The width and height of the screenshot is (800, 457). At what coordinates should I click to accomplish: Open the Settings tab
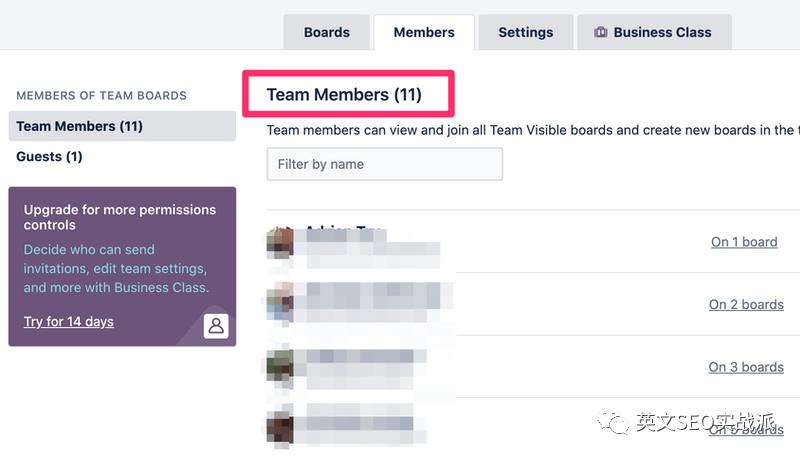click(526, 32)
